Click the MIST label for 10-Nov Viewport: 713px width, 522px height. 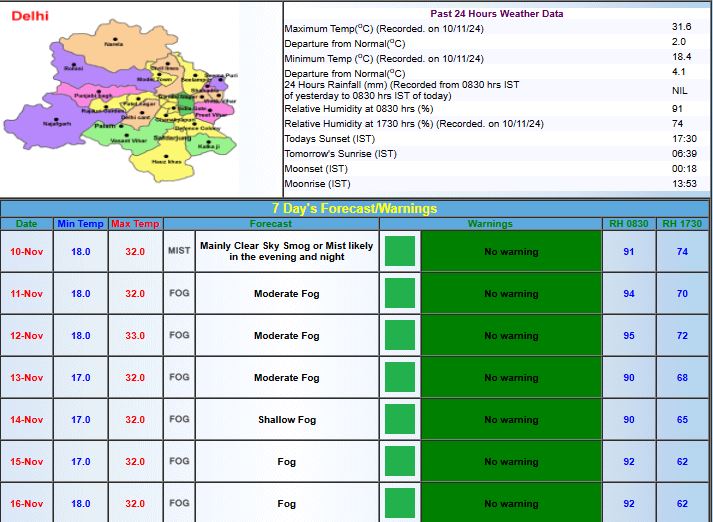pyautogui.click(x=179, y=252)
